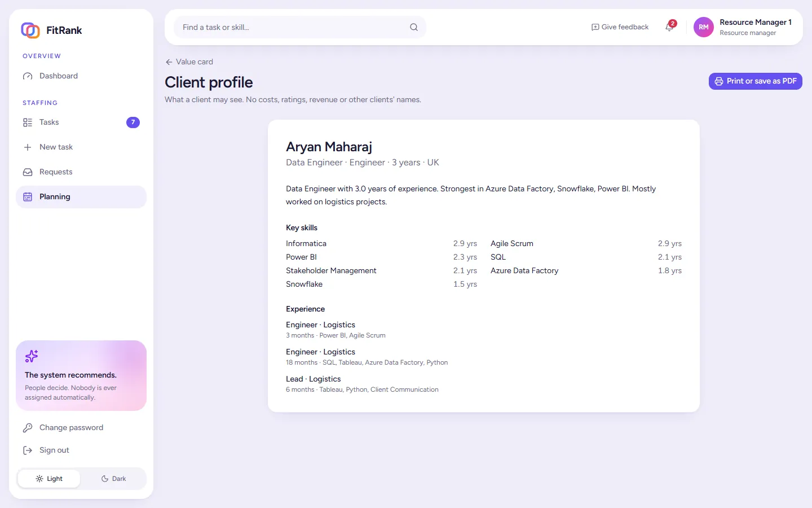Click the Tasks count badge 7

[x=133, y=122]
